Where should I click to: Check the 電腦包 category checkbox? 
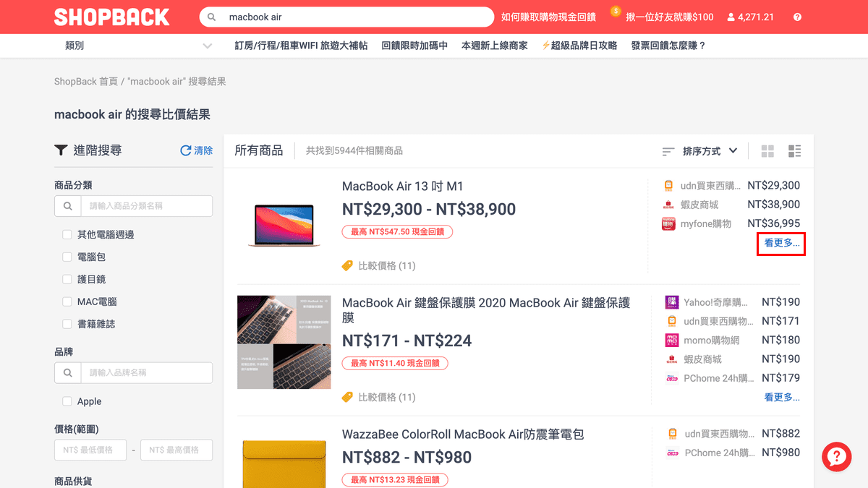coord(67,257)
